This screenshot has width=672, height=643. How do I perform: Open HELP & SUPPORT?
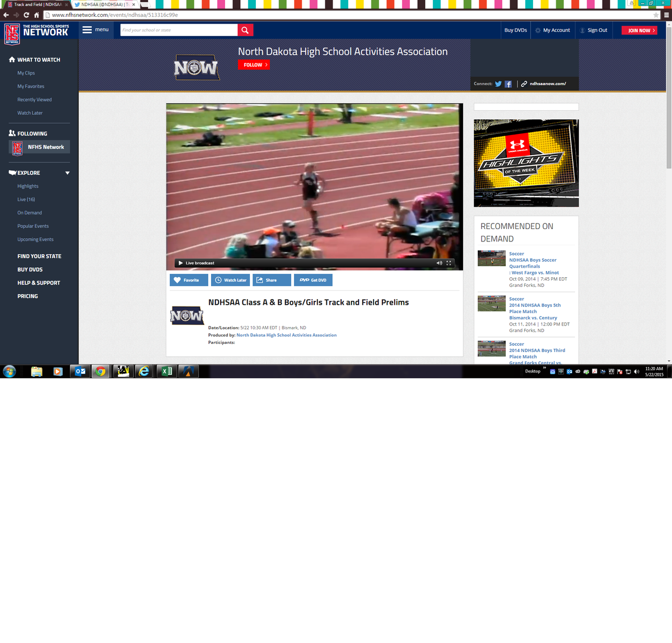click(x=39, y=283)
